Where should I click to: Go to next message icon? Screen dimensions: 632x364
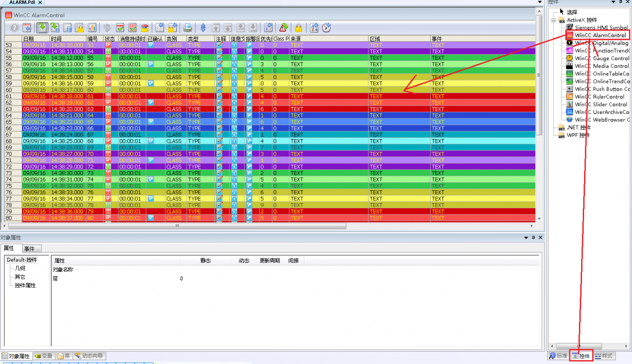pos(240,28)
